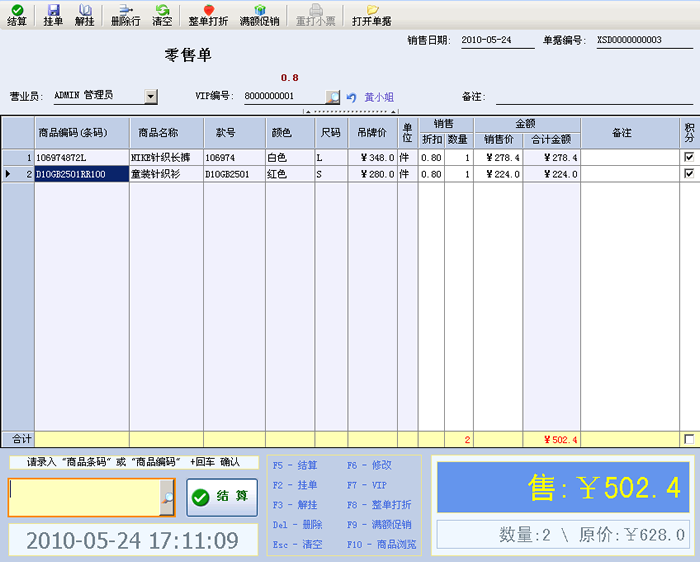Screen dimensions: 700x562
Task: Toggle 积分 checkbox for 童装针织衫 row
Action: pyautogui.click(x=689, y=174)
